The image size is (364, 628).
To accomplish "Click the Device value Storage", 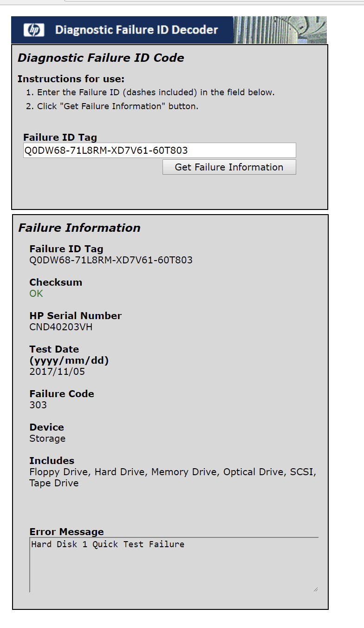I will pyautogui.click(x=47, y=438).
